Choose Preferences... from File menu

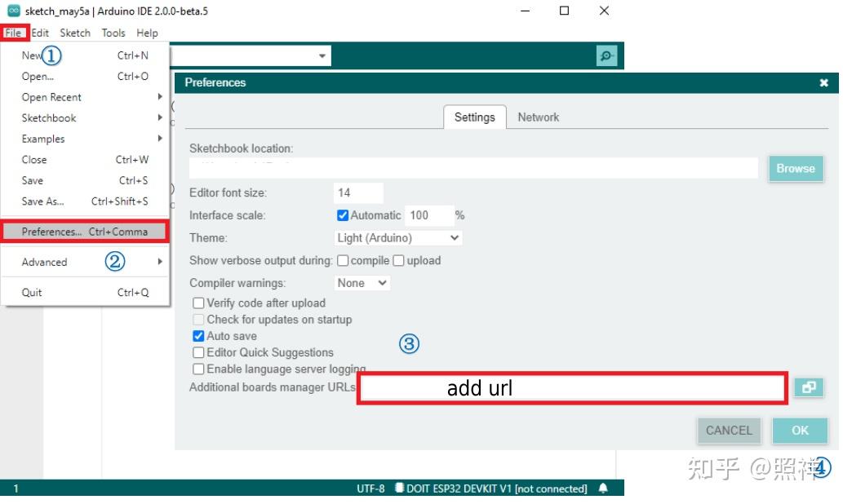tap(85, 232)
